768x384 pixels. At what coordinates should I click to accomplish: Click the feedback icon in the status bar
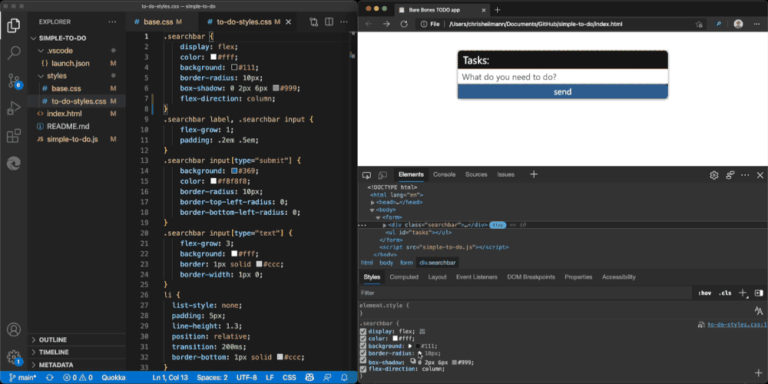pos(327,378)
